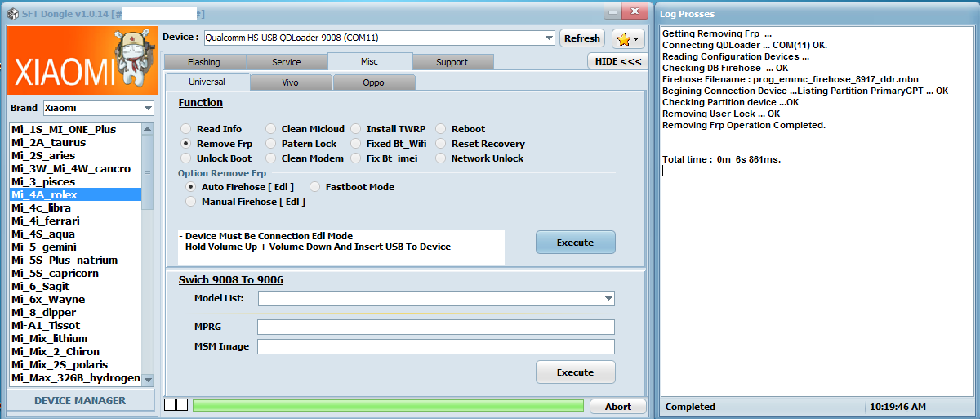This screenshot has width=980, height=419.
Task: Click the model list scrollbar down arrow
Action: click(x=148, y=380)
